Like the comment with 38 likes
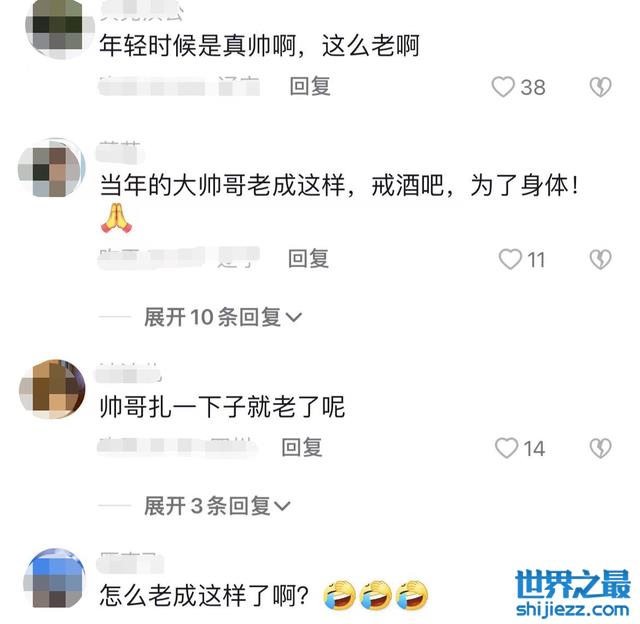640x624 pixels. pos(503,87)
